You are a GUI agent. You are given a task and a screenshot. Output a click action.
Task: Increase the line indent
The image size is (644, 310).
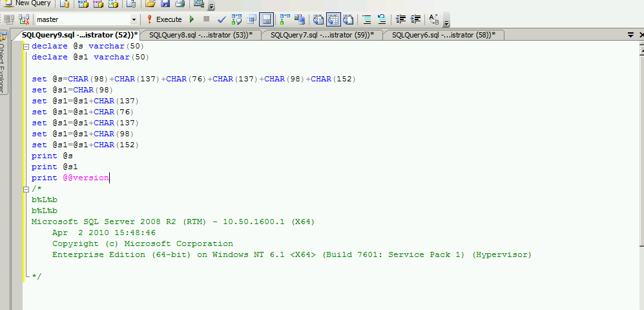coord(415,19)
